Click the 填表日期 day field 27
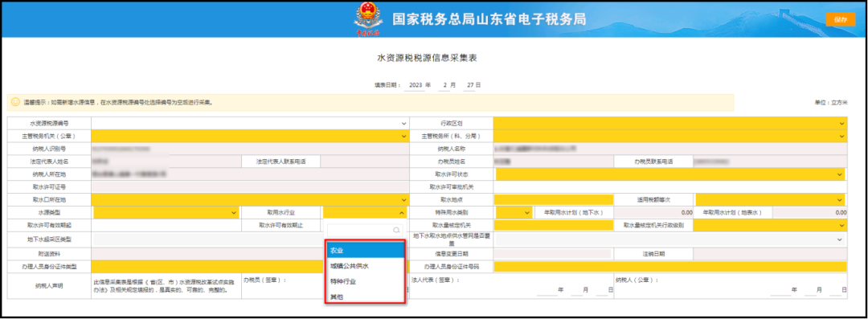This screenshot has height=319, width=868. [469, 85]
